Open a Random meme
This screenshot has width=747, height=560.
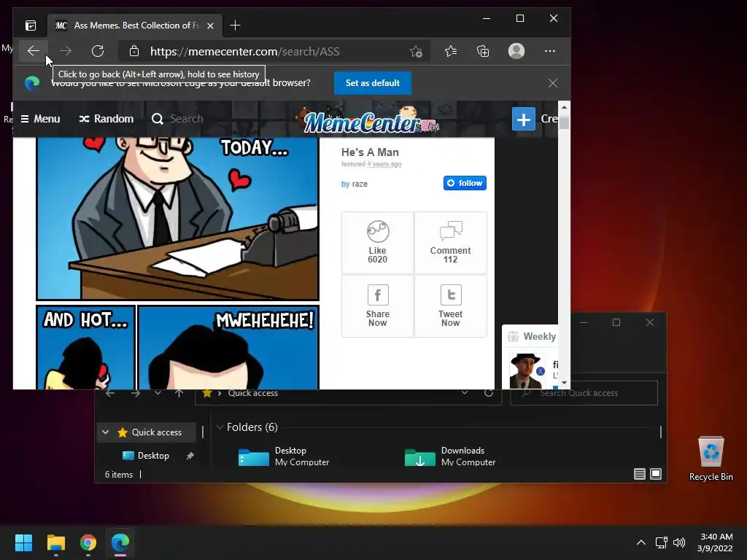[107, 119]
